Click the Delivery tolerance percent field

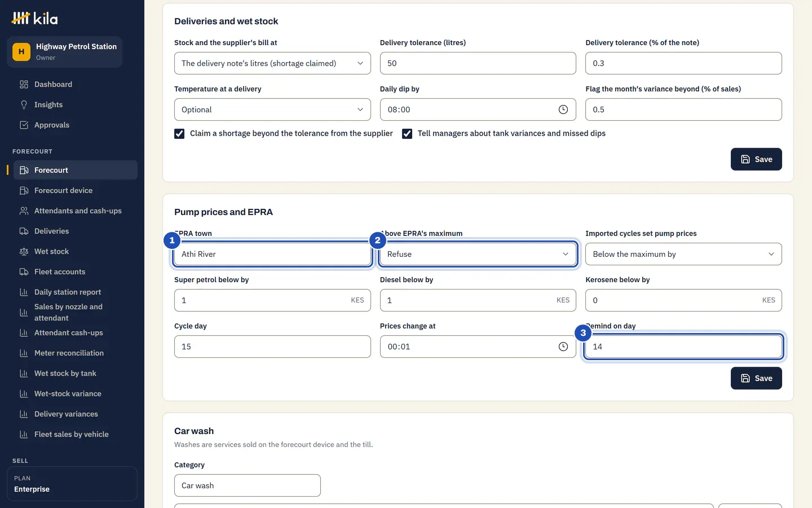[x=683, y=63]
